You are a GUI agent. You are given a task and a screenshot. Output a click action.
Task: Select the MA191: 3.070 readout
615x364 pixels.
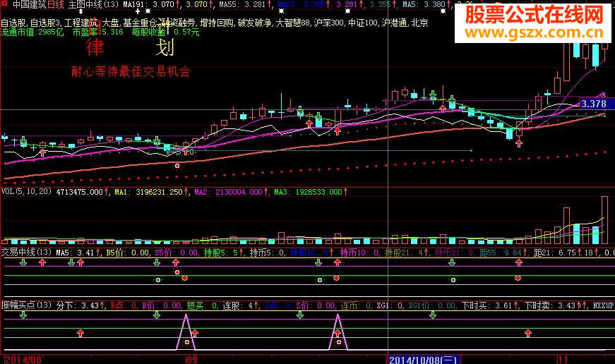[150, 5]
